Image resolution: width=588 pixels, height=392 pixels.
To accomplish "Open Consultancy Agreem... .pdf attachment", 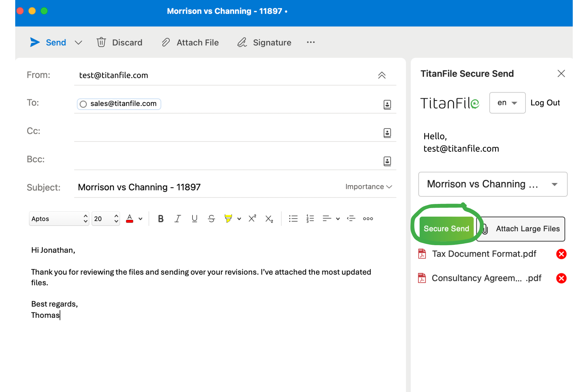I will 486,278.
